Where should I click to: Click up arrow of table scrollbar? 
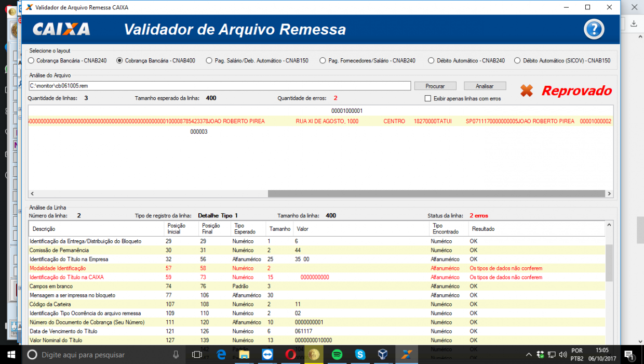pyautogui.click(x=609, y=224)
